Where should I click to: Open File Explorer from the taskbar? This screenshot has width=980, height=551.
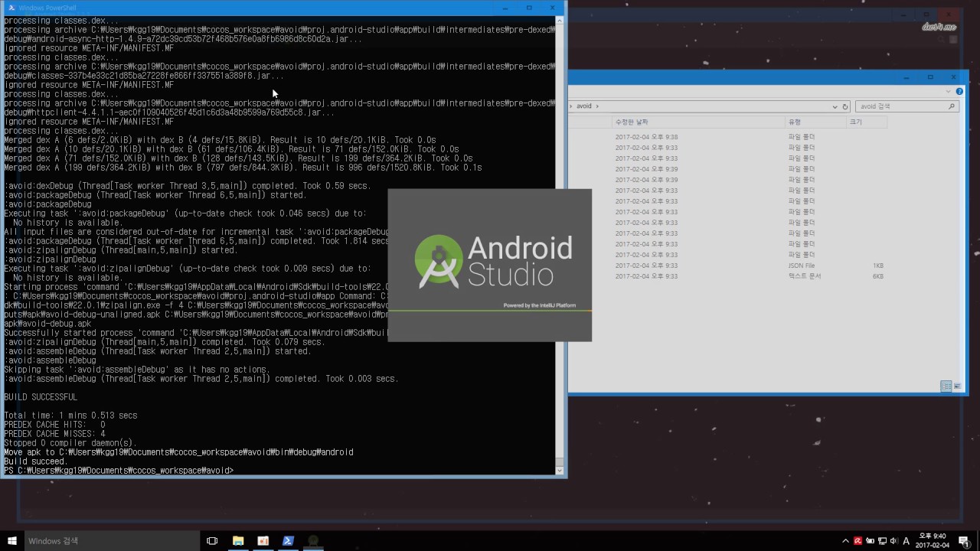pos(238,541)
